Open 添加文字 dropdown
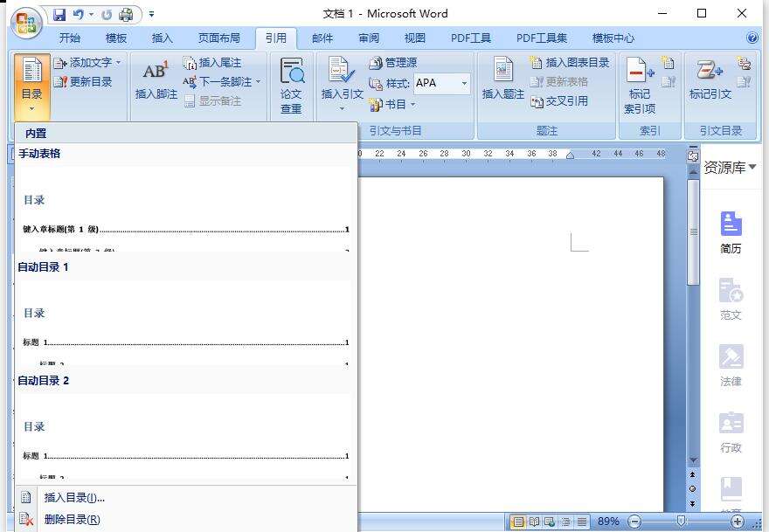The height and width of the screenshot is (532, 769). pos(87,63)
